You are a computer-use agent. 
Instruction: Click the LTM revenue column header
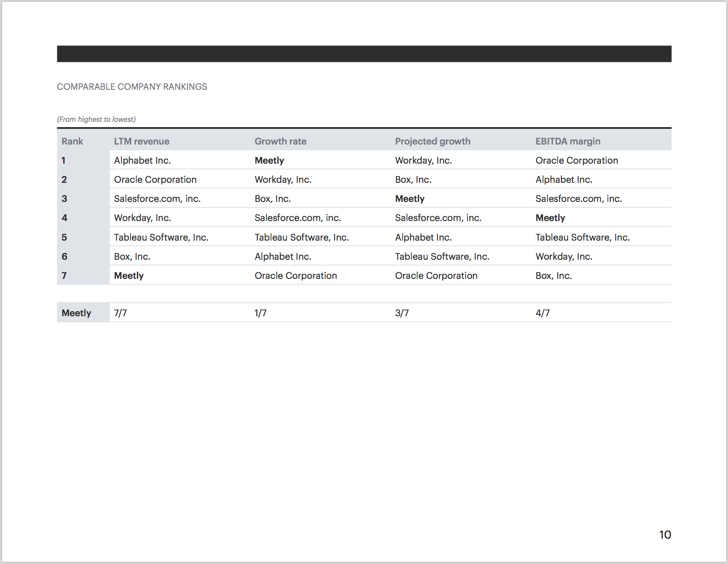[x=142, y=141]
